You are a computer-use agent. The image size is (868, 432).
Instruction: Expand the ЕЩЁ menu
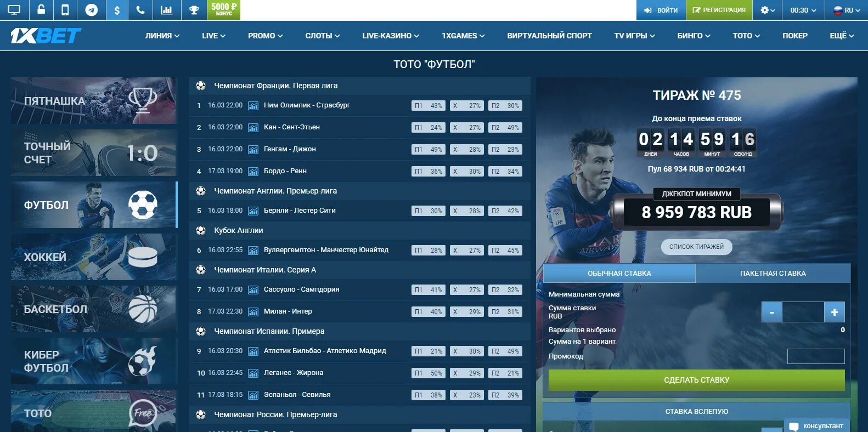point(842,36)
